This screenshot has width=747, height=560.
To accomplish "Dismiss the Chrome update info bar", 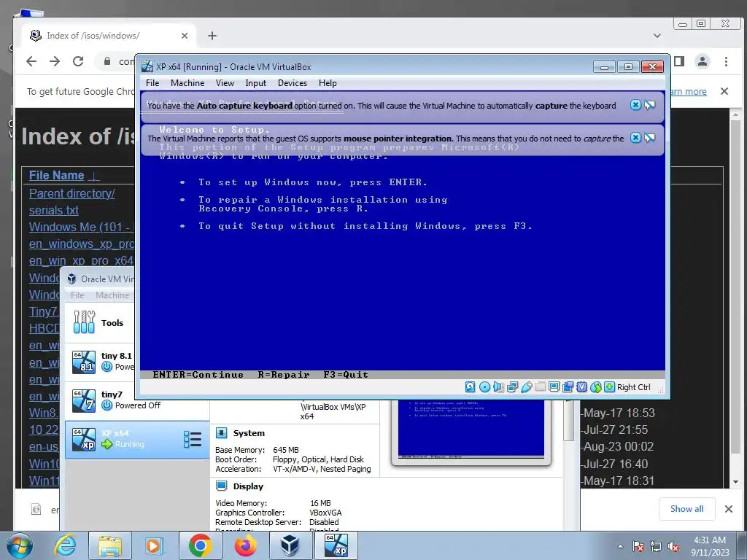I will pos(724,91).
